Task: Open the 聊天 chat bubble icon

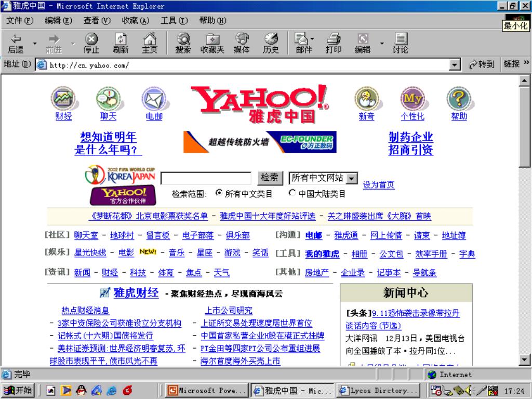Action: (x=108, y=98)
